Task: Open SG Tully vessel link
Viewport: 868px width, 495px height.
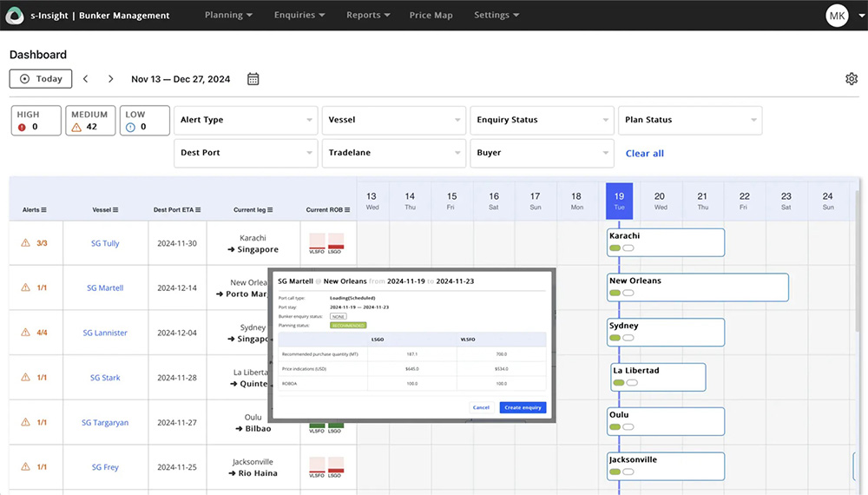Action: [105, 243]
